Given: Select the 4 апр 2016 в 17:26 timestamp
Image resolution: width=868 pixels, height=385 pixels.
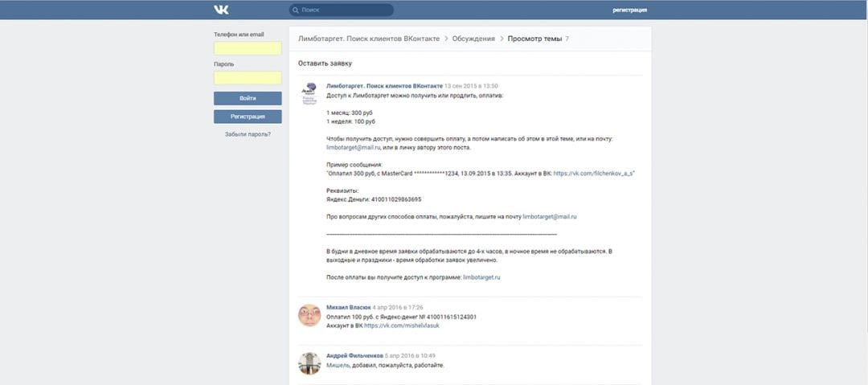Looking at the screenshot, I should coord(398,307).
